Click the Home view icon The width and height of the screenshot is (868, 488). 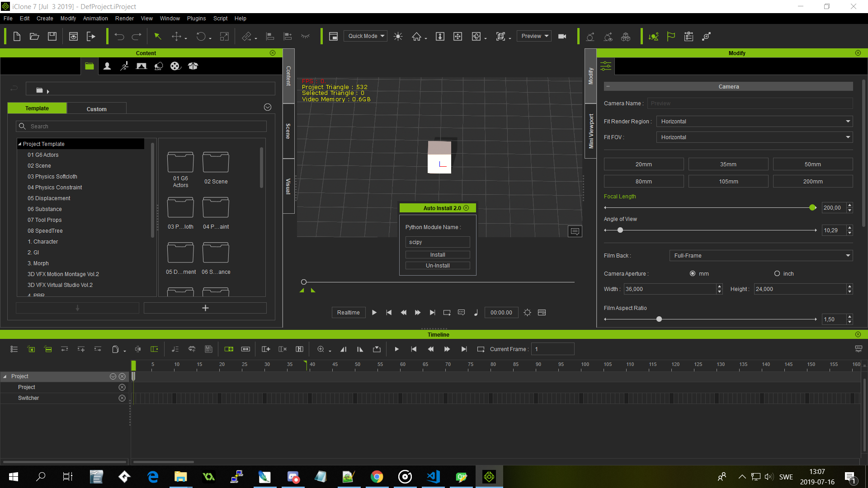pos(416,37)
